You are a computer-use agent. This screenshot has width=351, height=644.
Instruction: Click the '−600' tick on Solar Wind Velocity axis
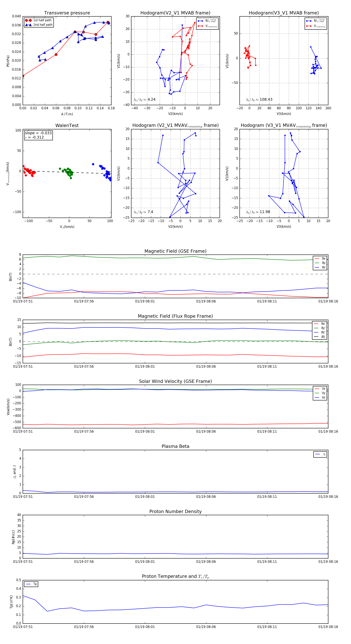(x=17, y=428)
